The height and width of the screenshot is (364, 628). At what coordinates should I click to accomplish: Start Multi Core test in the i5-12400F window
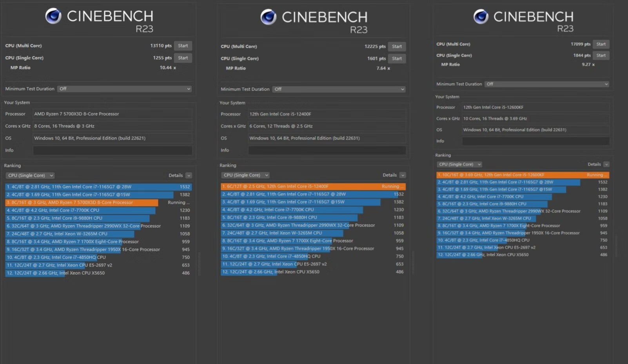point(397,47)
